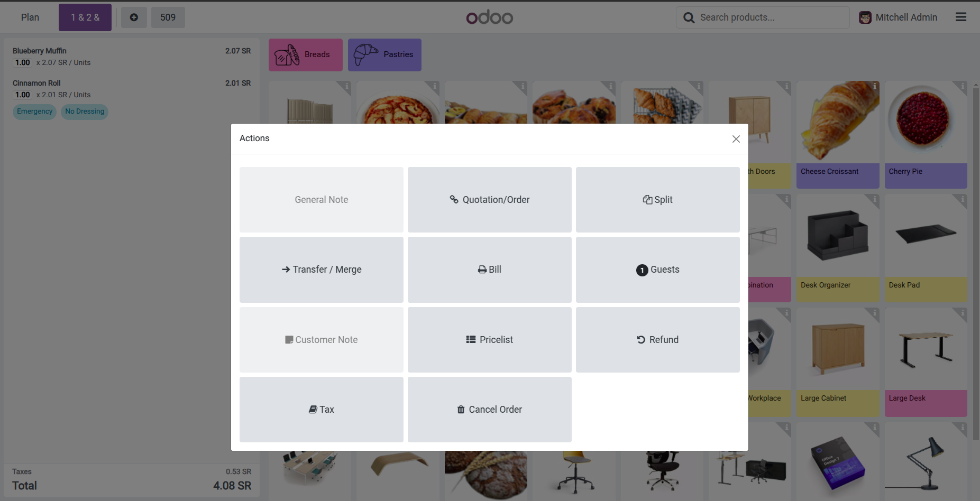Remove the No Dressing tag
This screenshot has width=980, height=501.
84,112
